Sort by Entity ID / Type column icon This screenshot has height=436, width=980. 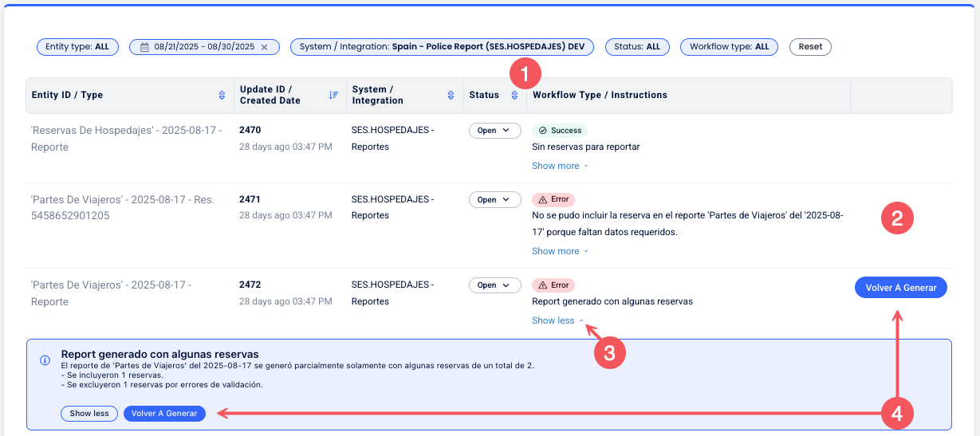coord(222,95)
